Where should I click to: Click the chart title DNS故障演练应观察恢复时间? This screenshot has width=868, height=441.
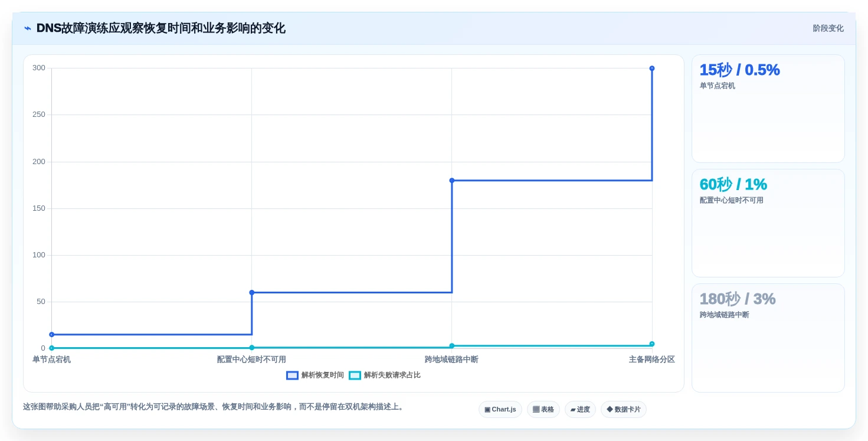click(161, 28)
